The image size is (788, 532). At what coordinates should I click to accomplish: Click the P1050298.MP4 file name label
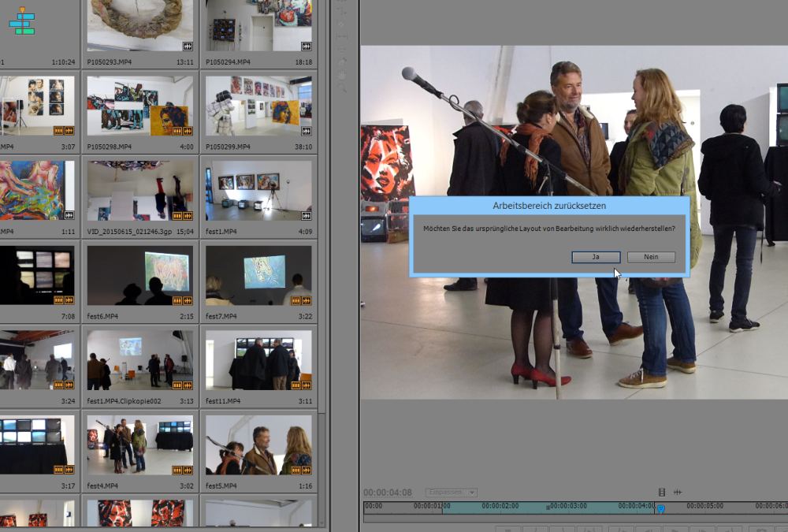[x=109, y=147]
